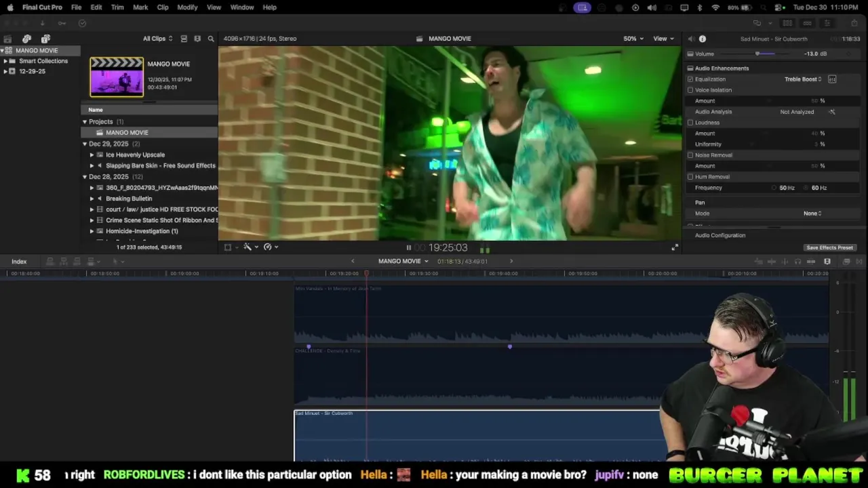Image resolution: width=868 pixels, height=488 pixels.
Task: Open the equalization graphic EQ editor icon
Action: [x=832, y=79]
